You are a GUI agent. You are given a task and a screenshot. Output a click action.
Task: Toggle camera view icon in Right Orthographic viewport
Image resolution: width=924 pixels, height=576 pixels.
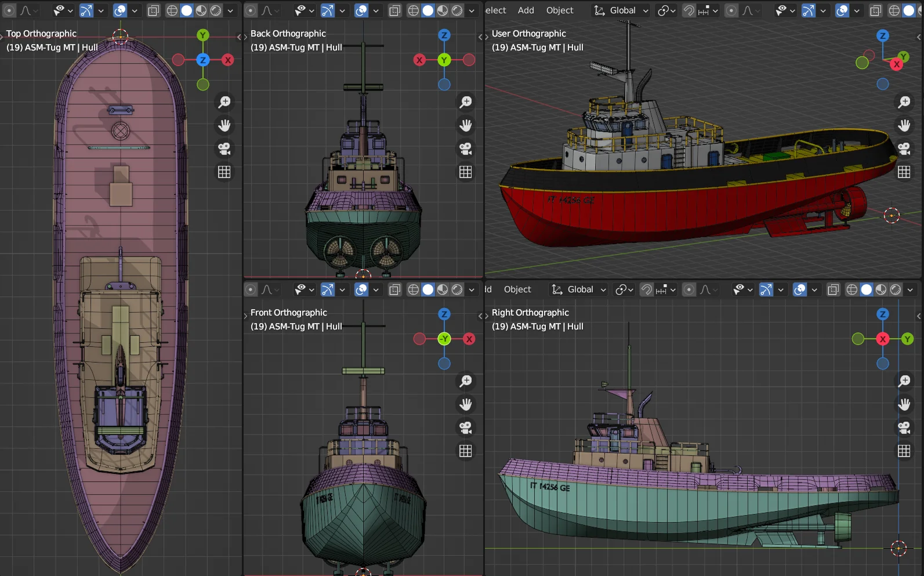pyautogui.click(x=904, y=428)
